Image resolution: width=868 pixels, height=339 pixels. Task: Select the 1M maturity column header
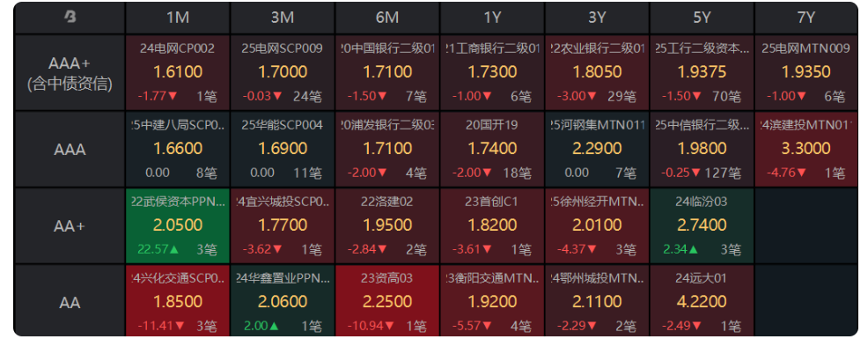178,18
